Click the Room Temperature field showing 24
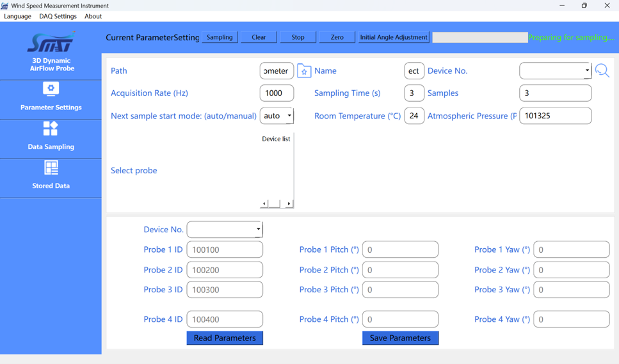This screenshot has width=619, height=364. pos(414,116)
